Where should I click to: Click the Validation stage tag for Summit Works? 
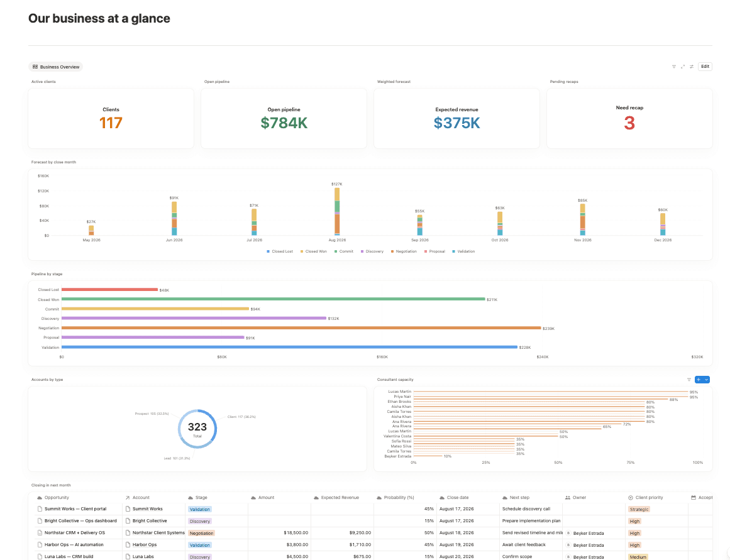point(200,509)
